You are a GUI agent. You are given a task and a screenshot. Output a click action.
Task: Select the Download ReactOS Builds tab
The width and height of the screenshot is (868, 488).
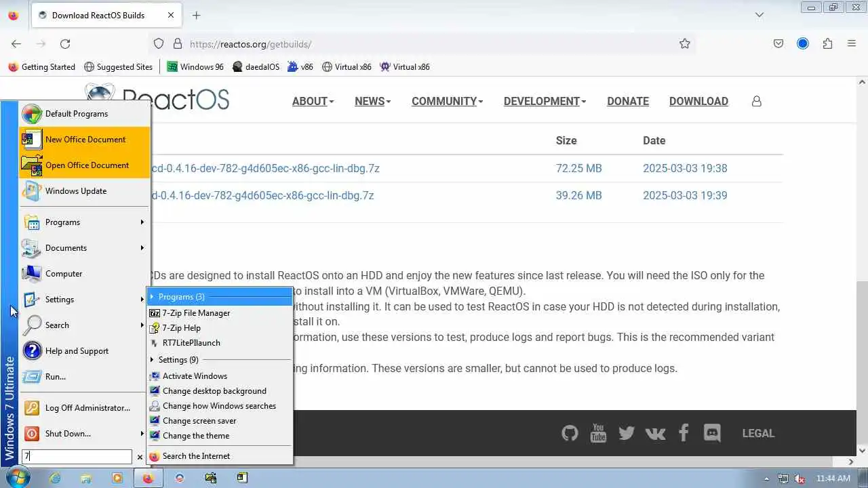[106, 15]
